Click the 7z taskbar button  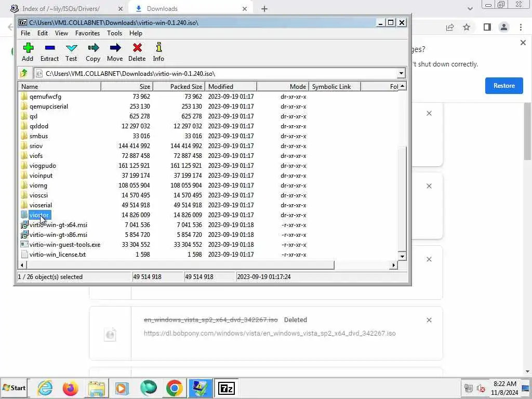click(227, 388)
